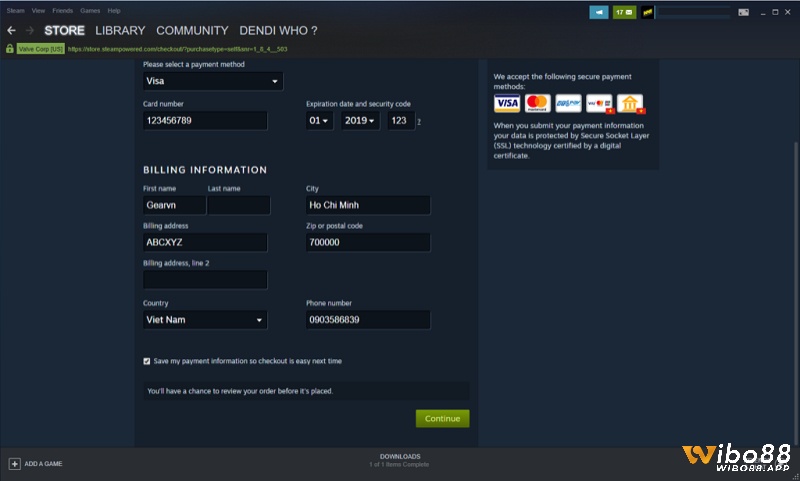Viewport: 800px width, 481px height.
Task: Open the Help menu
Action: 114,11
